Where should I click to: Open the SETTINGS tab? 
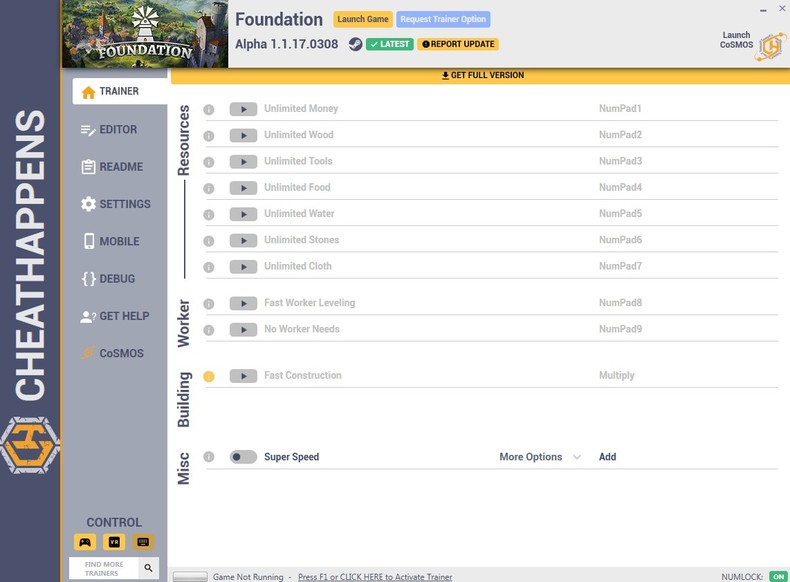115,204
